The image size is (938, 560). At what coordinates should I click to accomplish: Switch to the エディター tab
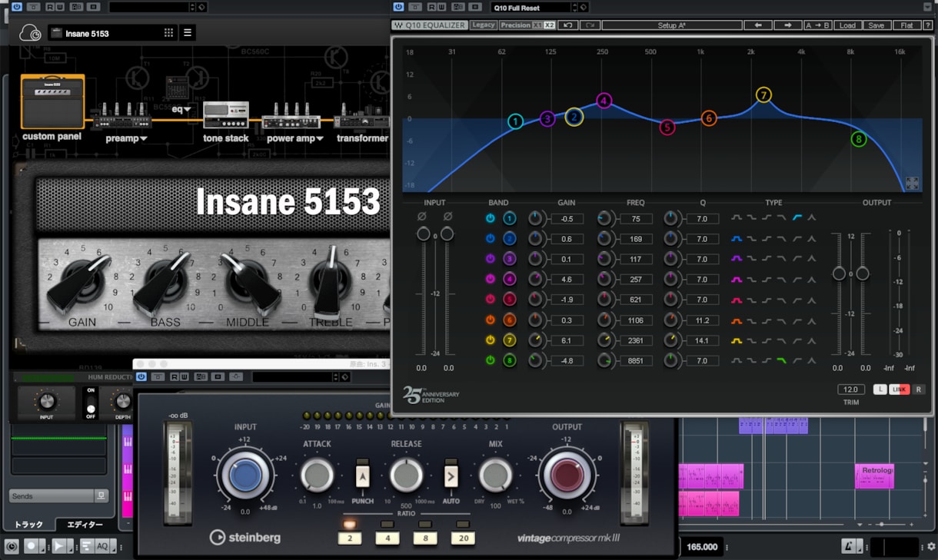tap(85, 525)
